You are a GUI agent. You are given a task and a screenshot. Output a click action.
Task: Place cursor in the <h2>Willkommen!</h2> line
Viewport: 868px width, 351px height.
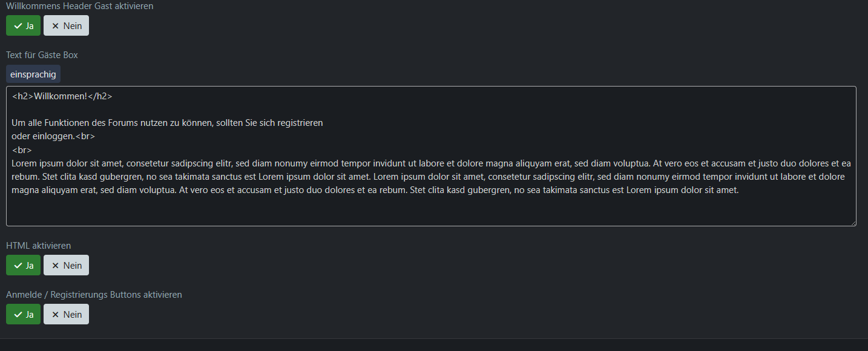coord(62,96)
